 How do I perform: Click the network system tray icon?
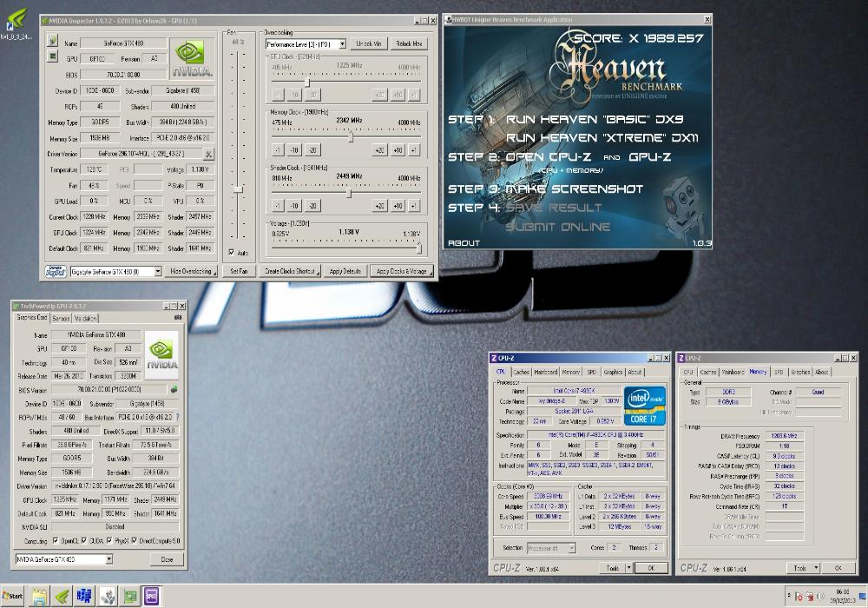(809, 597)
